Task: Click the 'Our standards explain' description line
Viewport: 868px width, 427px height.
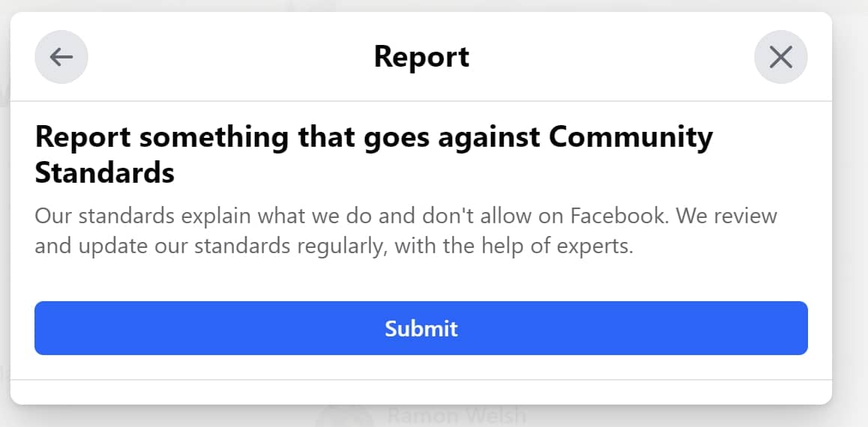Action: pyautogui.click(x=406, y=215)
